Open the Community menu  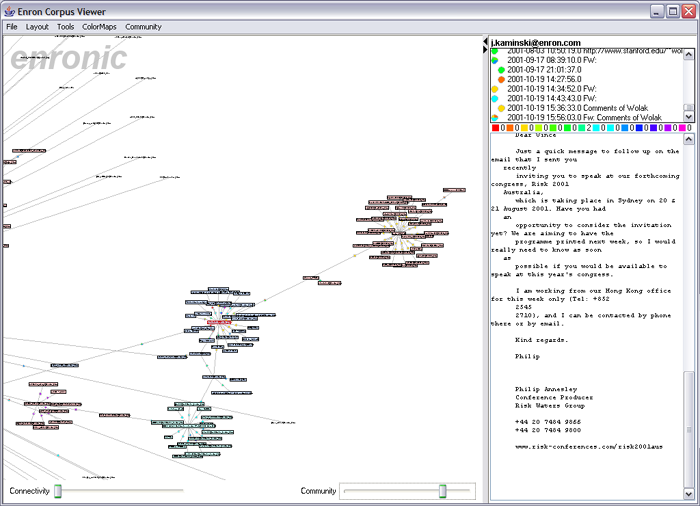[143, 27]
